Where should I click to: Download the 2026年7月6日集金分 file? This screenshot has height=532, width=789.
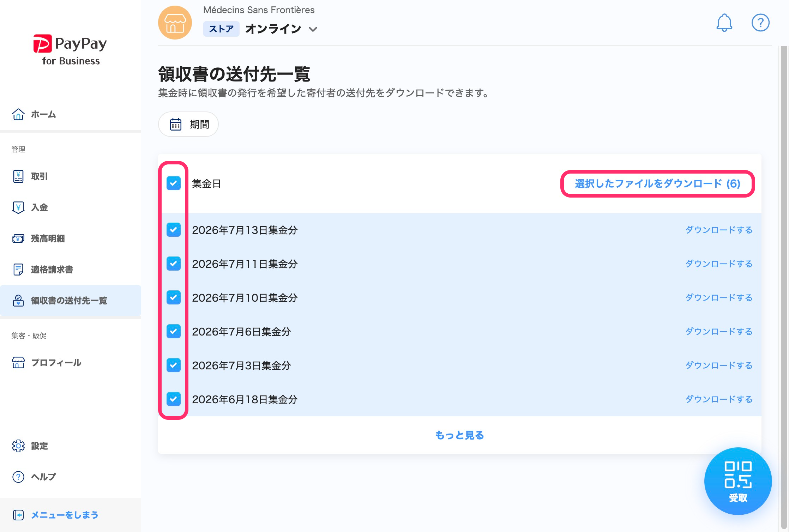(x=719, y=332)
